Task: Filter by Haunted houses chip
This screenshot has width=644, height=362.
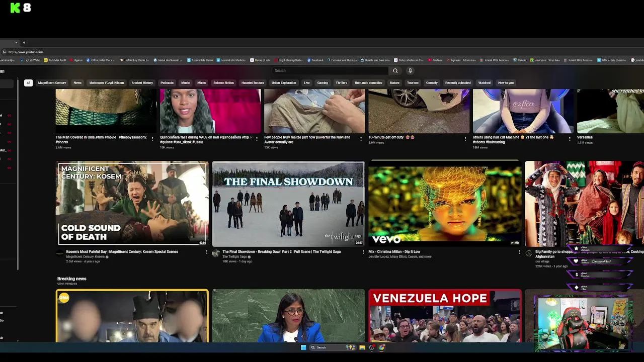Action: pos(253,83)
